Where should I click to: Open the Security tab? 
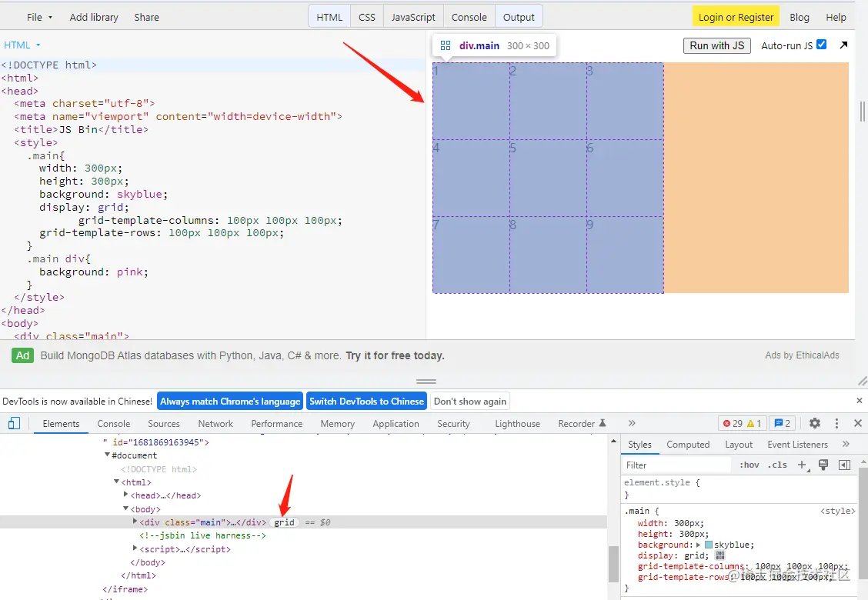[453, 423]
